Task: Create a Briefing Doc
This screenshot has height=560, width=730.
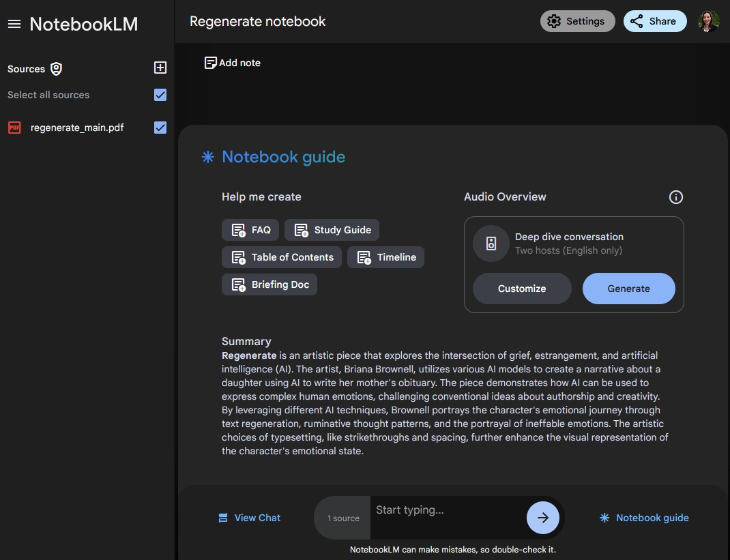Action: tap(269, 284)
